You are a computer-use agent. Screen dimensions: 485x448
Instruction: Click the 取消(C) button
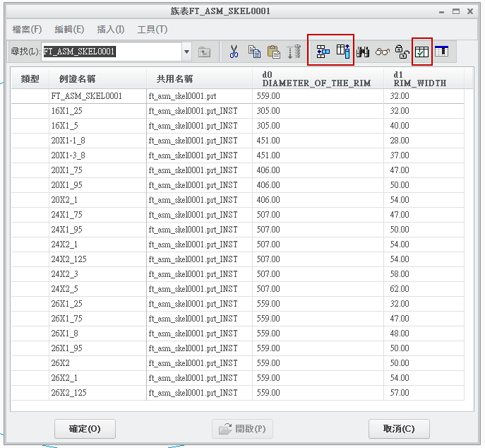[x=399, y=429]
